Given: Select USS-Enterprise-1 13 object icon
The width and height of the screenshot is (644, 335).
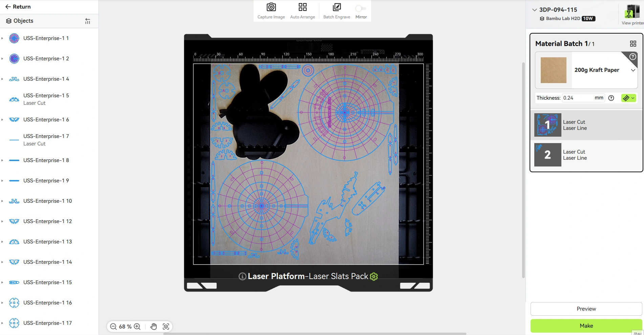Looking at the screenshot, I should click(14, 242).
